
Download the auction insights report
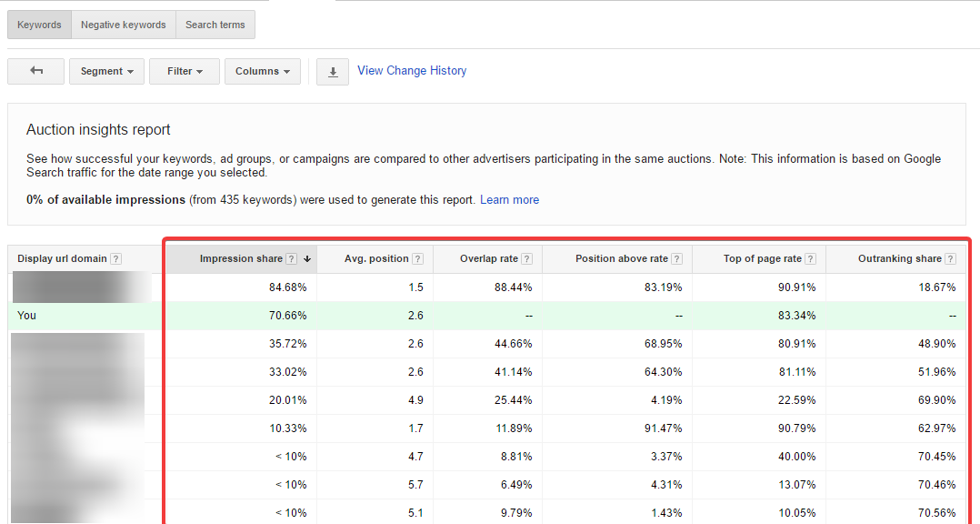332,71
